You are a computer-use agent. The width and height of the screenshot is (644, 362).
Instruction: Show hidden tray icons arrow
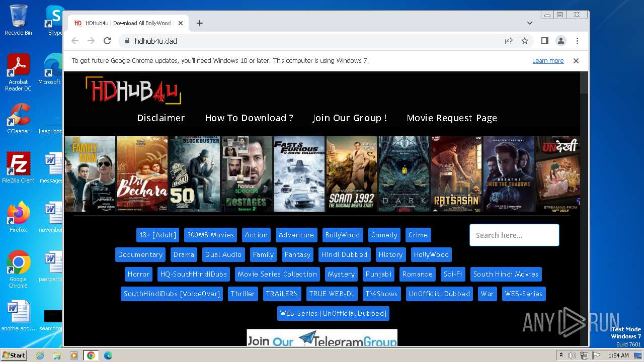[561, 355]
